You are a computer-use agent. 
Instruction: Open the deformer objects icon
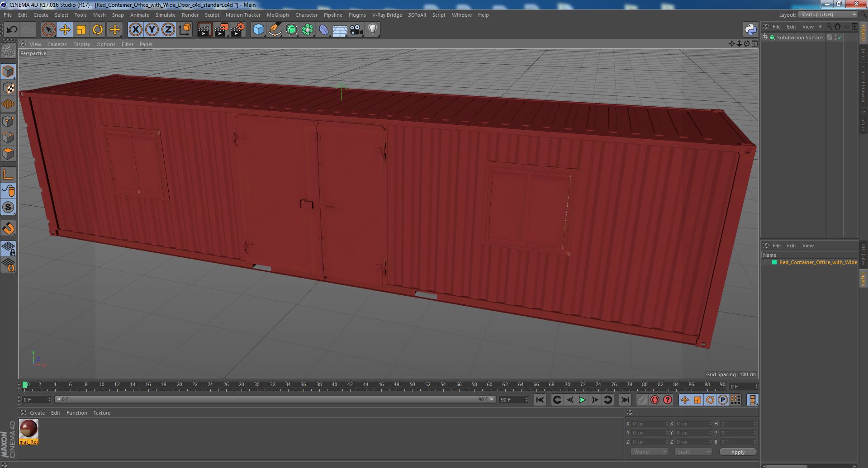pos(324,30)
